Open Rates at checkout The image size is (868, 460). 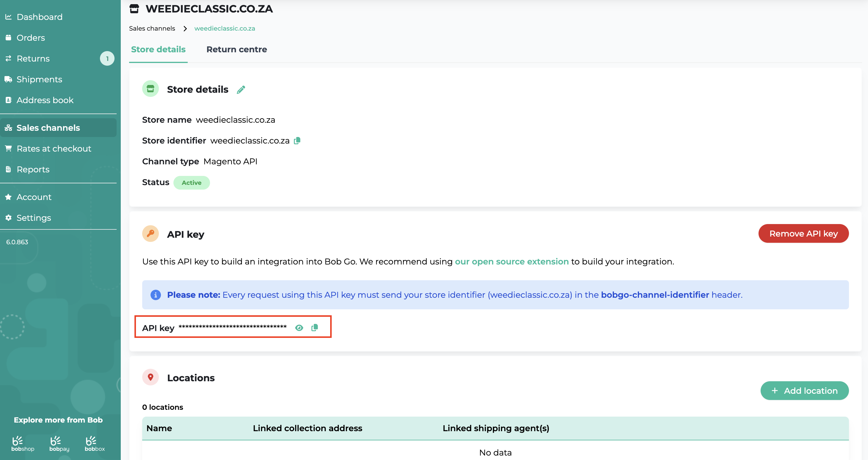pyautogui.click(x=54, y=149)
